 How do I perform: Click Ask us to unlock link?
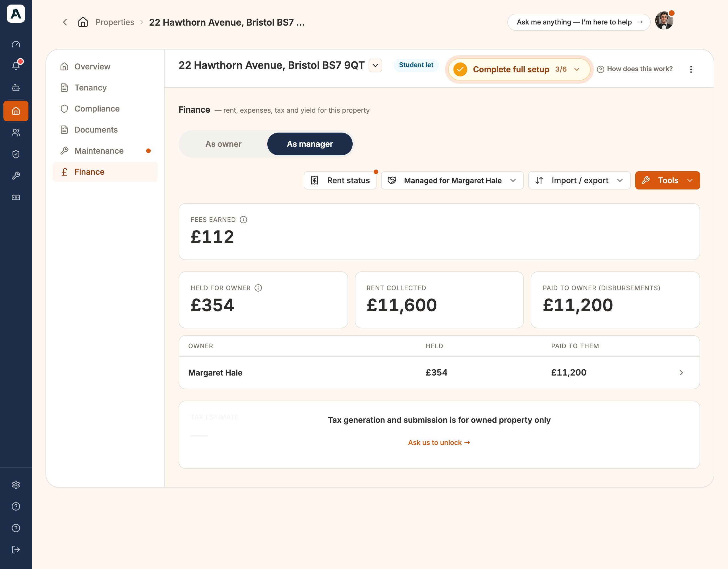coord(439,442)
